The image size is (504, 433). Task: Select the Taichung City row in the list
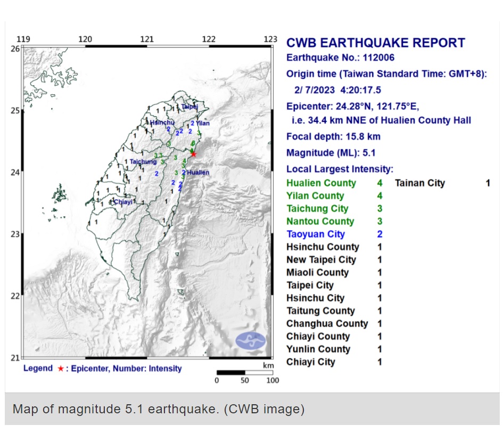click(317, 209)
